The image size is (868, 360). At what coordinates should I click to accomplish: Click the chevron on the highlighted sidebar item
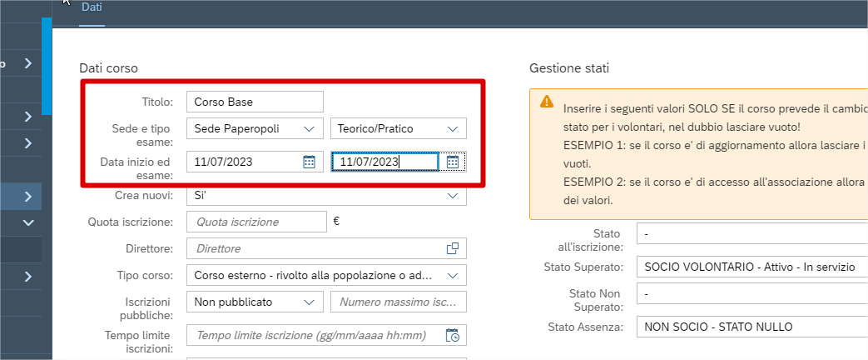pyautogui.click(x=28, y=197)
